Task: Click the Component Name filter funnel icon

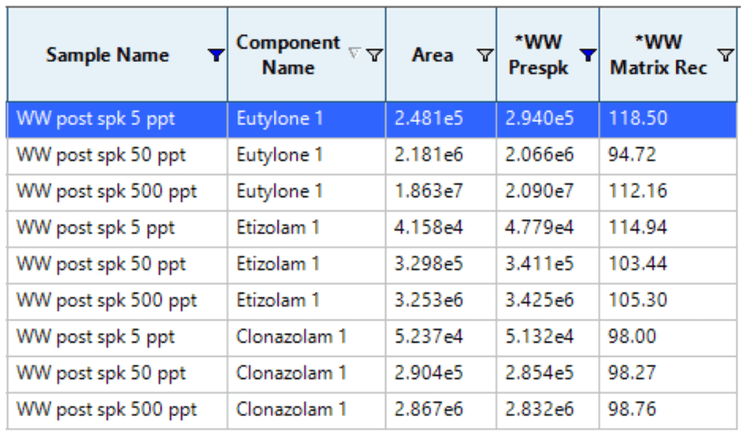Action: [374, 55]
